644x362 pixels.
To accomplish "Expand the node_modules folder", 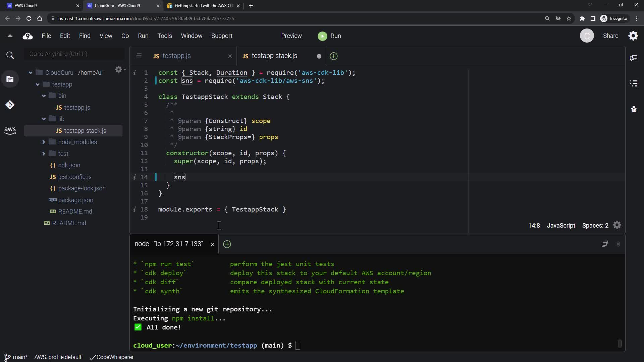I will 44,142.
